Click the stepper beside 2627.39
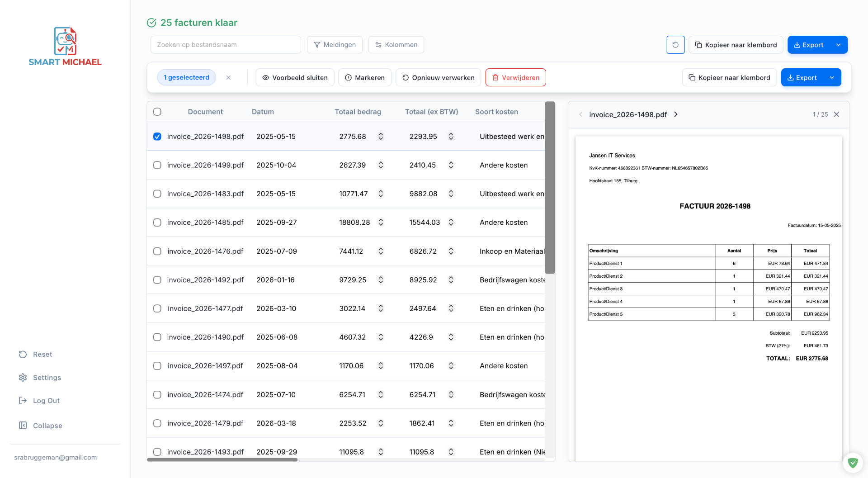 coord(381,165)
